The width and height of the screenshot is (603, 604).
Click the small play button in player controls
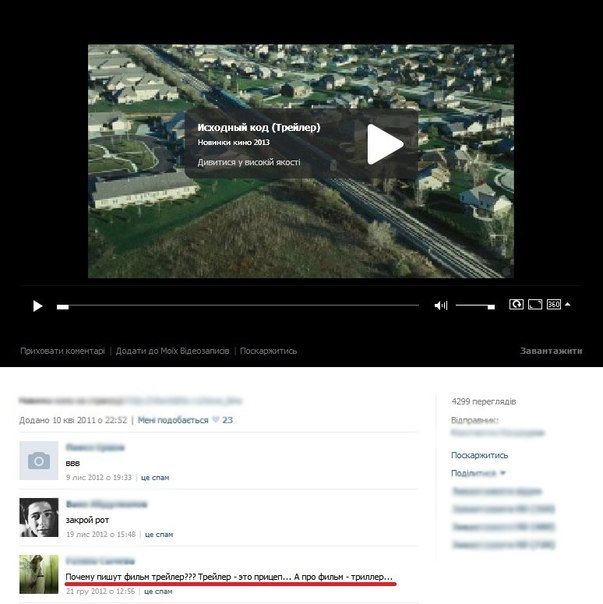click(37, 306)
